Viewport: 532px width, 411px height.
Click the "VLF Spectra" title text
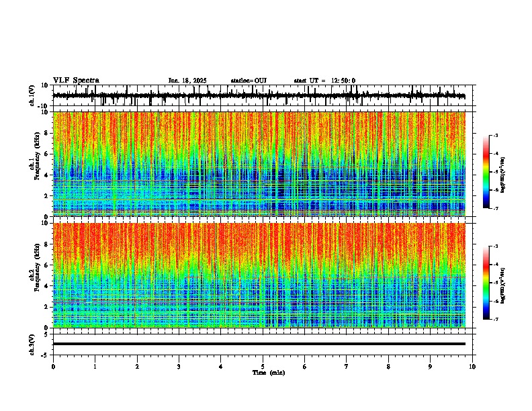coord(76,81)
